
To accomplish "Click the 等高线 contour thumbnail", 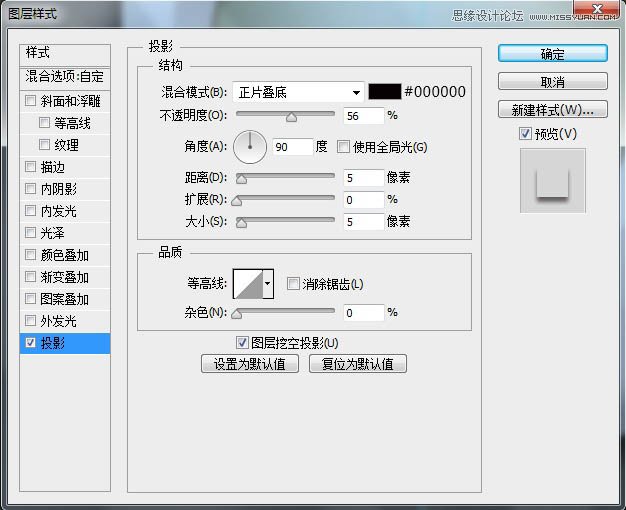I will pyautogui.click(x=248, y=284).
